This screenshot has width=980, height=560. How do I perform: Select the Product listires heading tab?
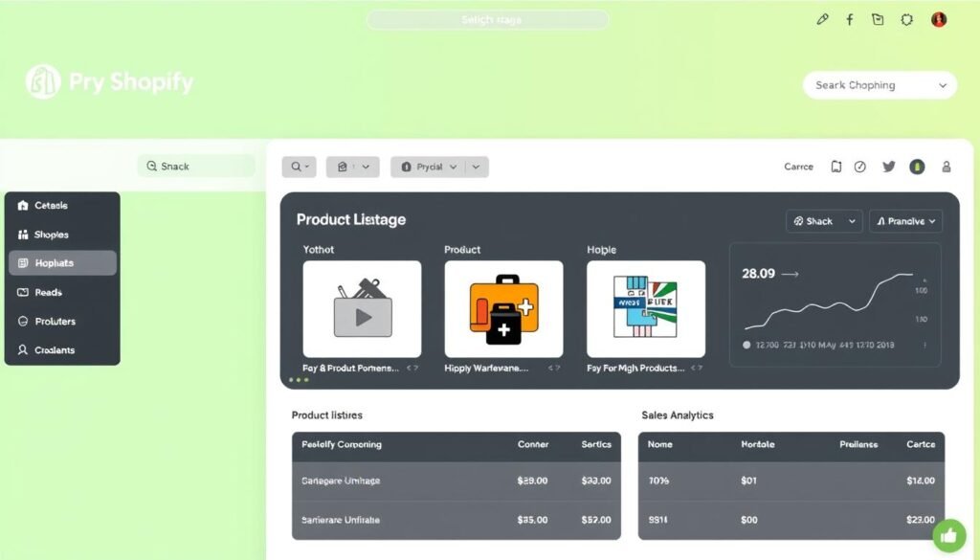click(x=324, y=415)
